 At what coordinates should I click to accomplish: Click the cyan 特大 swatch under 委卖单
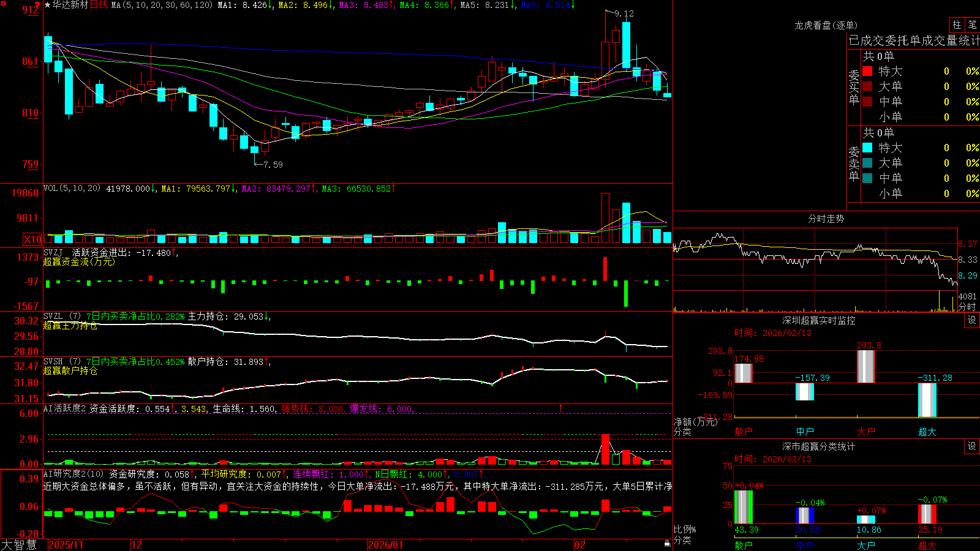[x=867, y=148]
